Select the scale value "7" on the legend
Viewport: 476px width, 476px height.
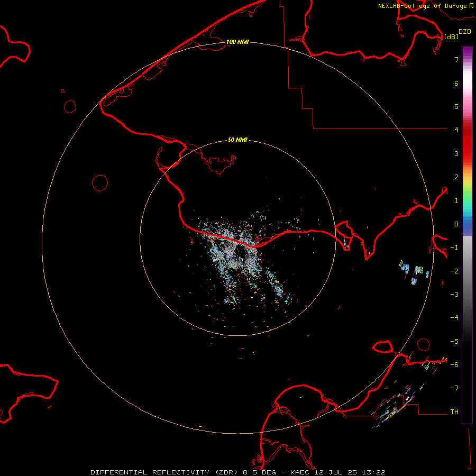coord(456,59)
